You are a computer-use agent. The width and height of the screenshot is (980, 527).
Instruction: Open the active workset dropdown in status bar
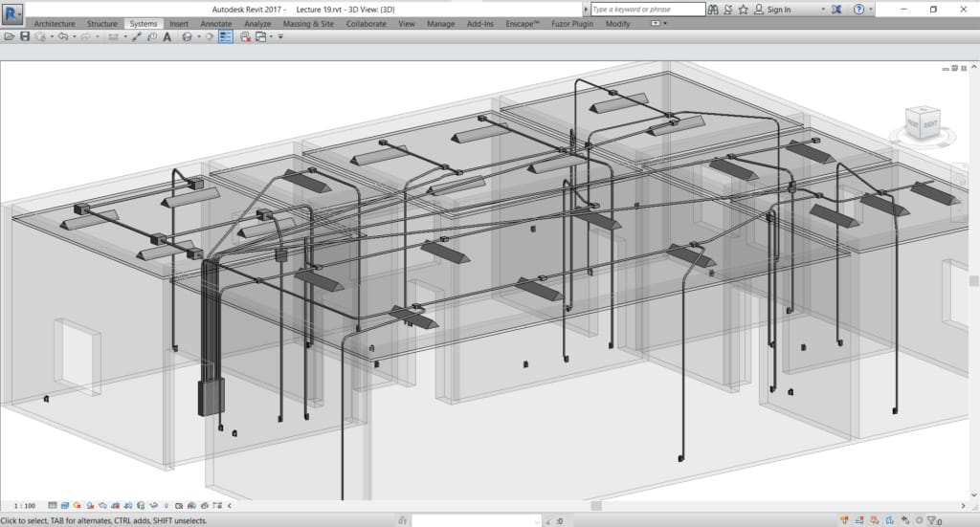tap(477, 520)
